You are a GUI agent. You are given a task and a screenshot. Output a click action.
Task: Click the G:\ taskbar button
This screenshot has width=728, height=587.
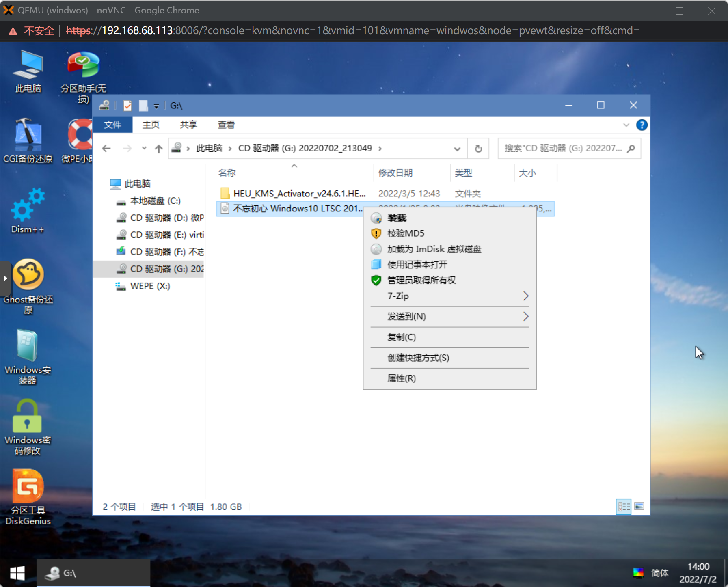[93, 573]
